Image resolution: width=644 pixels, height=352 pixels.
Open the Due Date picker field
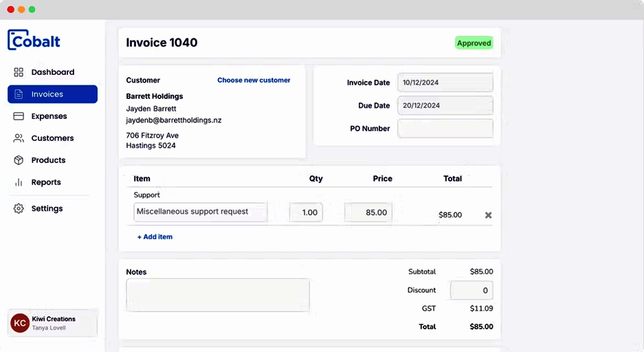(x=445, y=106)
